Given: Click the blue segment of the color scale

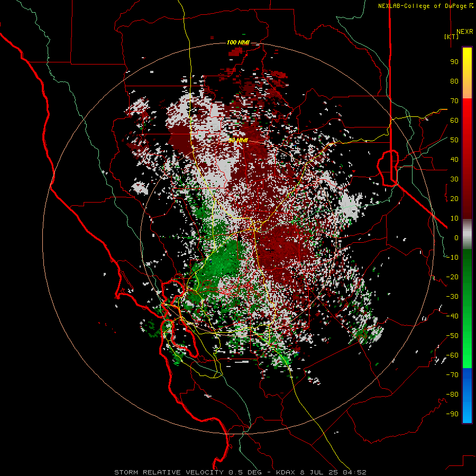Looking at the screenshot, I should pyautogui.click(x=467, y=396).
